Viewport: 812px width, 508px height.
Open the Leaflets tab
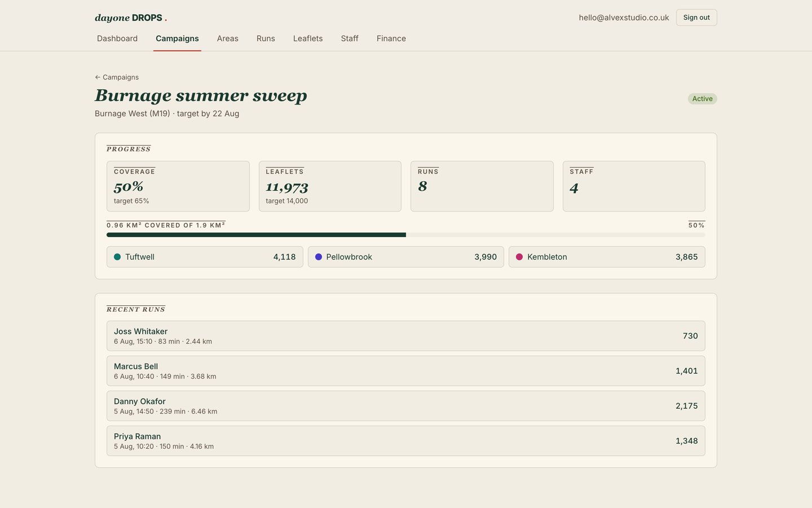308,38
